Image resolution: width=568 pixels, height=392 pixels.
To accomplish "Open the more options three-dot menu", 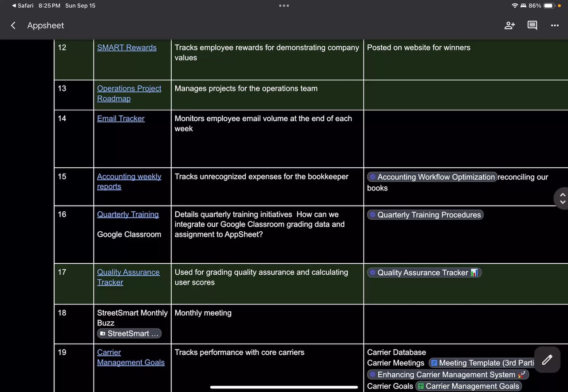I will (x=555, y=25).
